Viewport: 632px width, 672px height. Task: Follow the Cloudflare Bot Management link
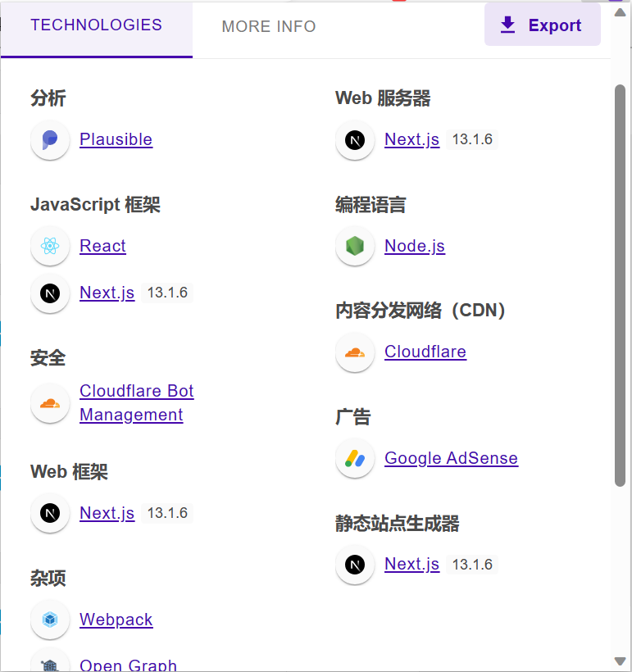[x=136, y=402]
